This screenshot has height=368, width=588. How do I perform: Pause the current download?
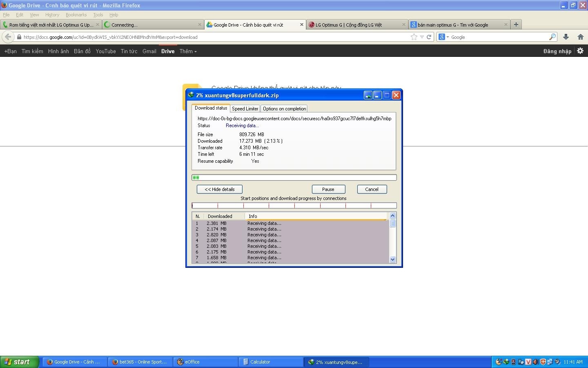[328, 189]
